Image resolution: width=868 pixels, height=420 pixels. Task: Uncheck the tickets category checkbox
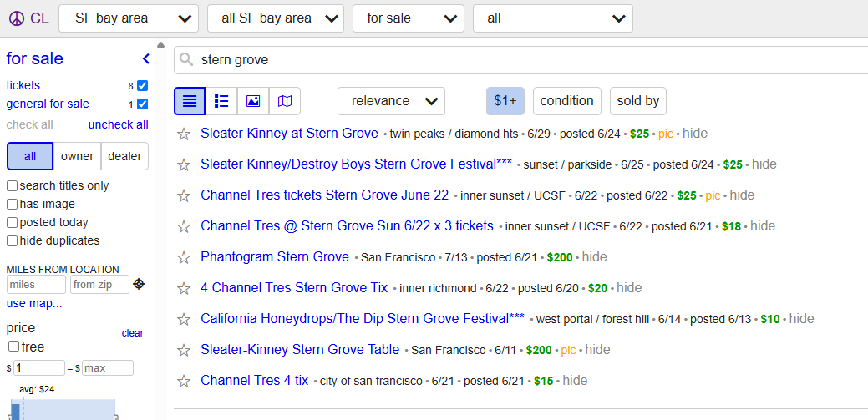tap(142, 86)
